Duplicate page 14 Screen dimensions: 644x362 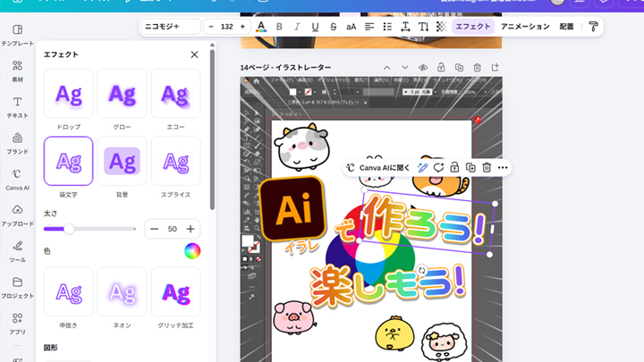[459, 67]
